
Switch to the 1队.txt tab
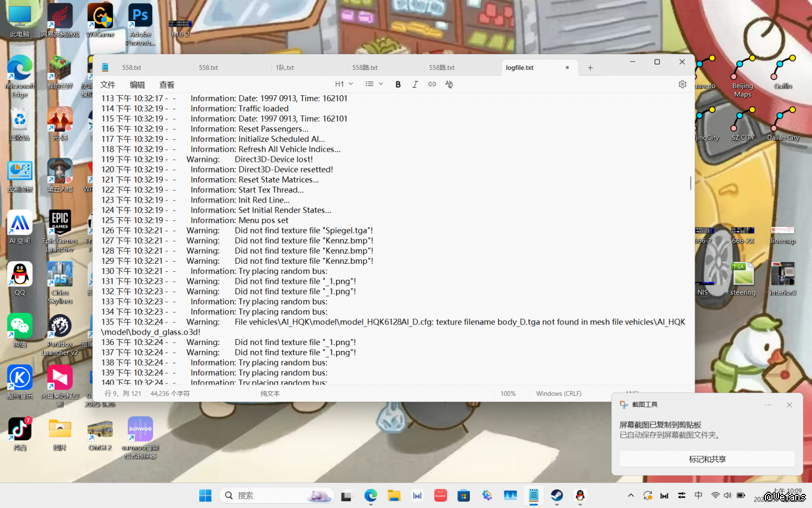pyautogui.click(x=285, y=68)
